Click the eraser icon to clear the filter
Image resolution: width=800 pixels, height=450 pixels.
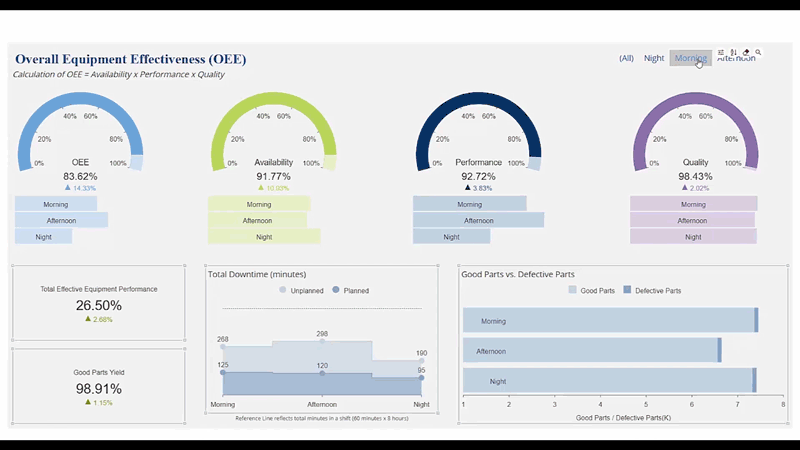click(x=746, y=52)
